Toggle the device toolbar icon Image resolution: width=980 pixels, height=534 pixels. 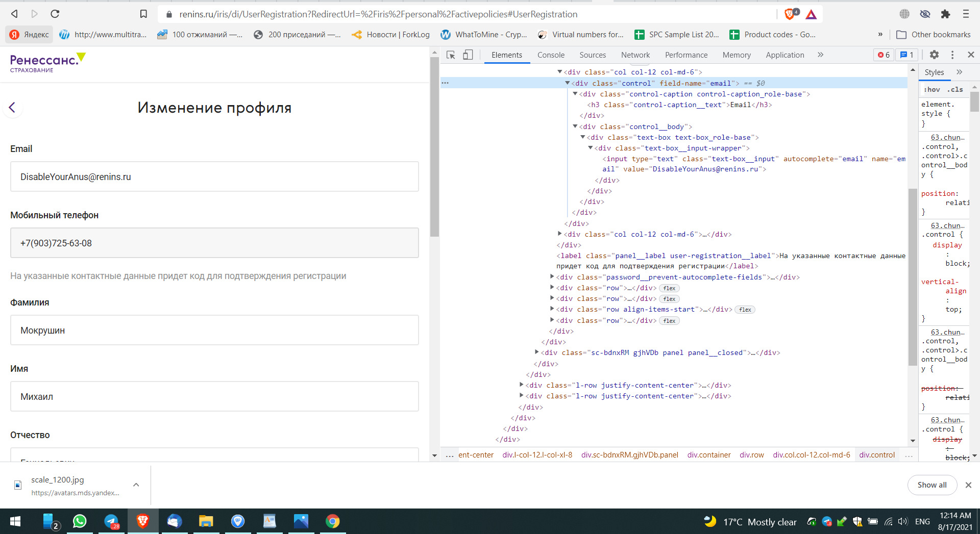[468, 55]
